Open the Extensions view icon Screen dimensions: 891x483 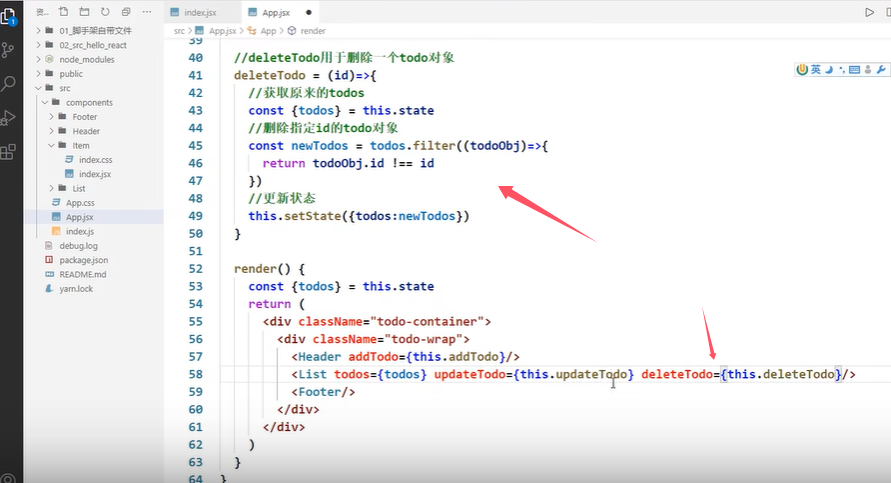click(8, 152)
